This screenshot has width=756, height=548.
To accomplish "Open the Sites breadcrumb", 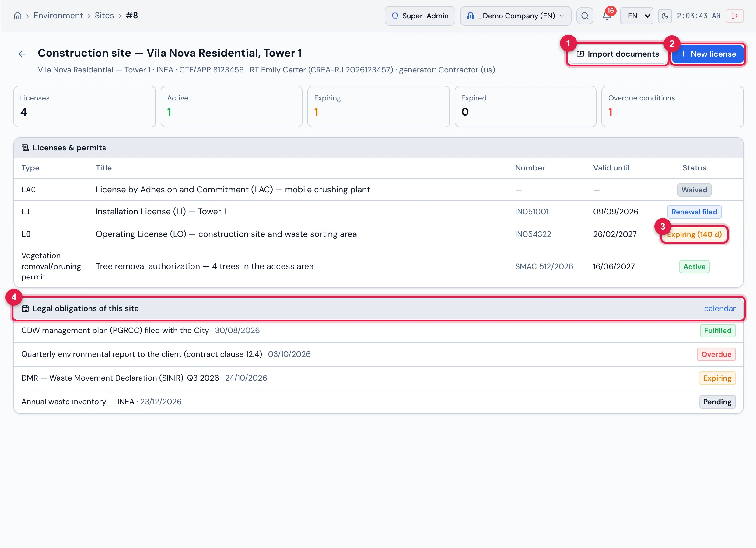I will (x=104, y=16).
